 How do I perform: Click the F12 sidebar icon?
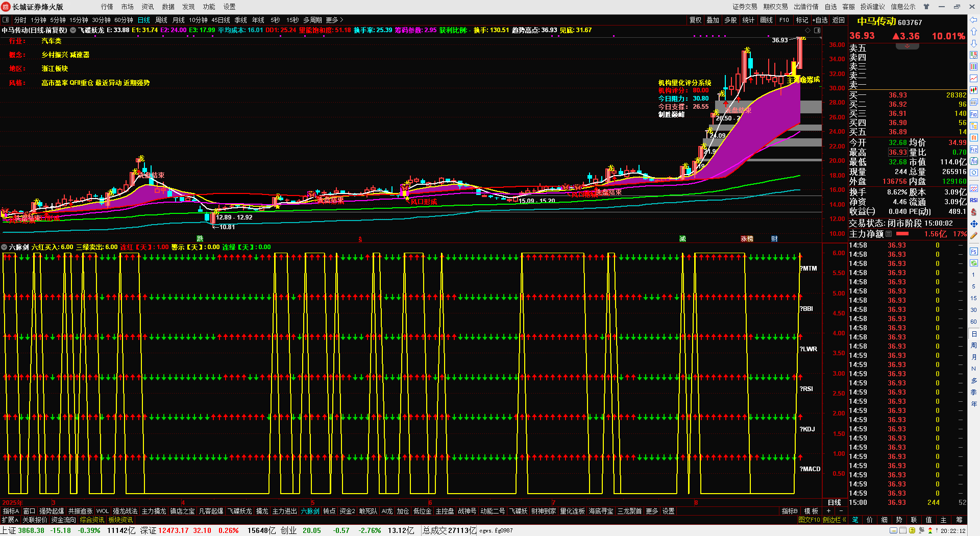point(974,150)
